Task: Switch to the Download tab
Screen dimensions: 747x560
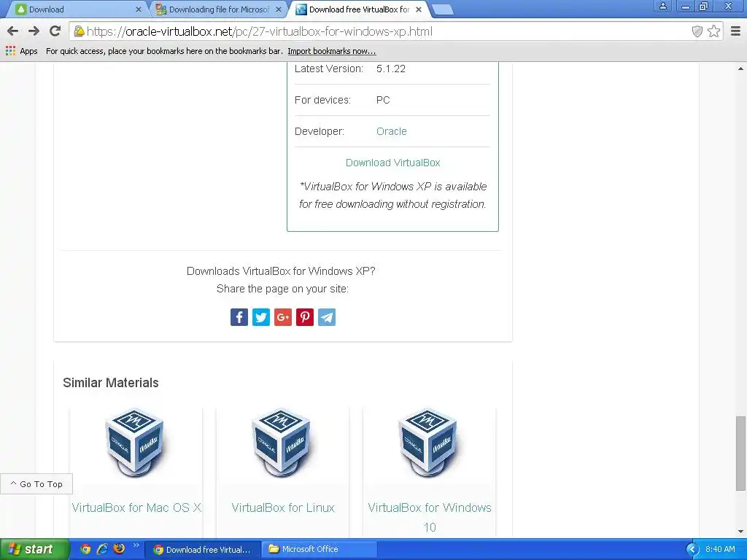Action: (76, 9)
